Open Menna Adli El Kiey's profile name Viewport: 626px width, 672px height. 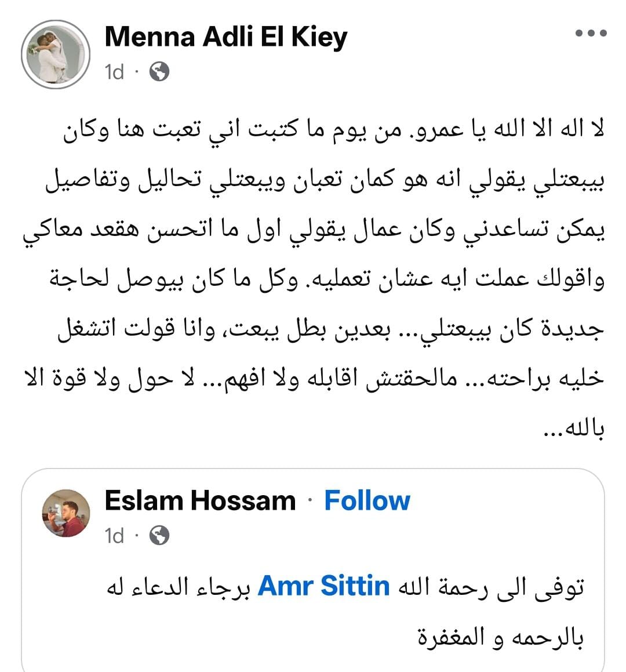tap(226, 37)
